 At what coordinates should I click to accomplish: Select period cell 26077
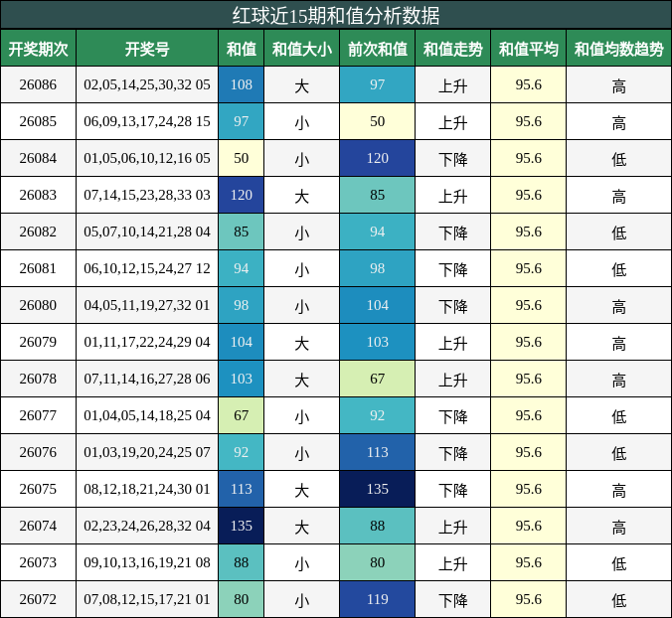click(38, 415)
